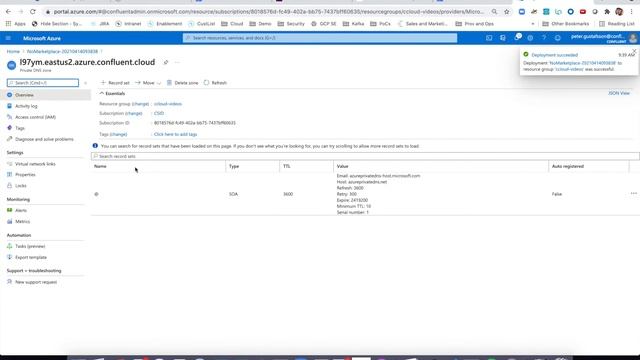Dismiss the Deployment succeeded notification

click(634, 51)
